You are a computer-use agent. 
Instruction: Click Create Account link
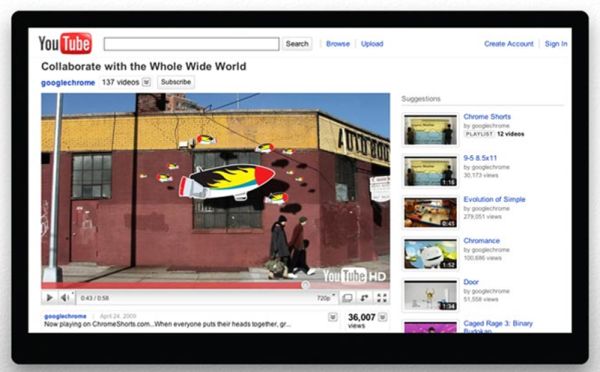coord(509,44)
